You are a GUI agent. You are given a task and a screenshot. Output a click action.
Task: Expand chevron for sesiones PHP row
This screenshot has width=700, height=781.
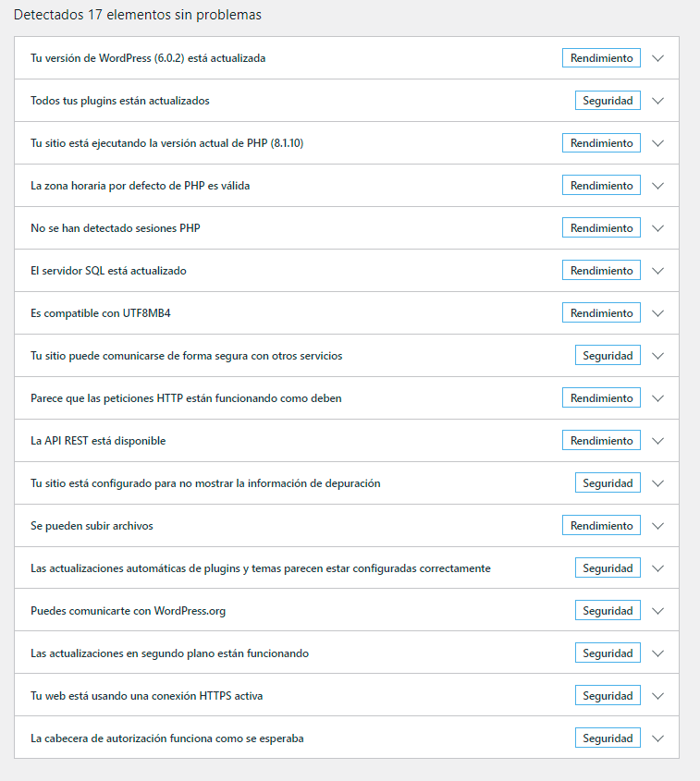(x=657, y=228)
